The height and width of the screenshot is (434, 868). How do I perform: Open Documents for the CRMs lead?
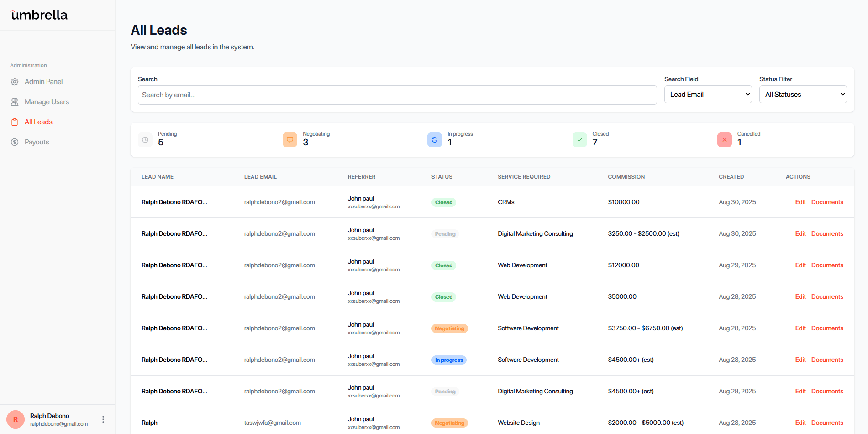coord(827,202)
